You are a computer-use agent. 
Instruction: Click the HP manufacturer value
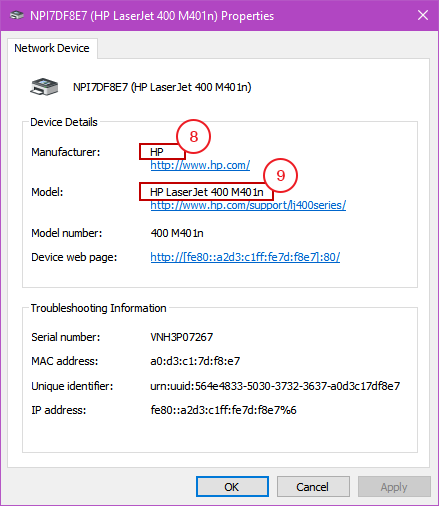(x=157, y=152)
